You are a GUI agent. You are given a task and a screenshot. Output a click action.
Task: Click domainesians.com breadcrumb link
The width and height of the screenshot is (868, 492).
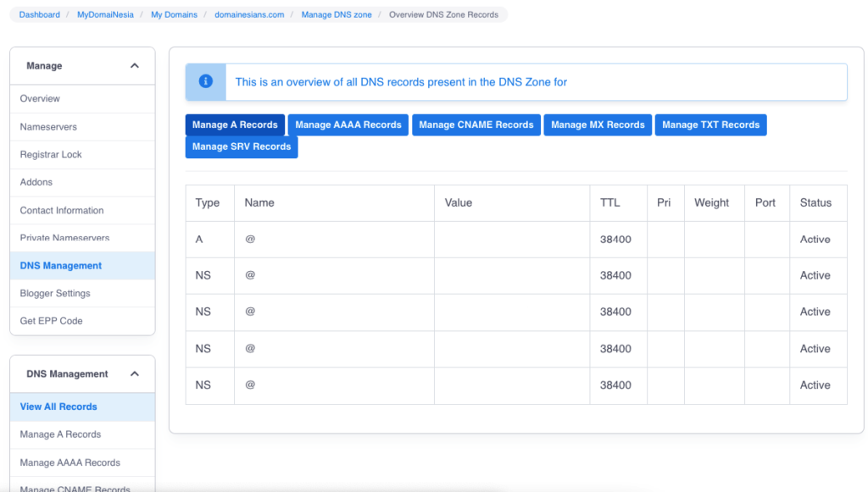click(249, 14)
